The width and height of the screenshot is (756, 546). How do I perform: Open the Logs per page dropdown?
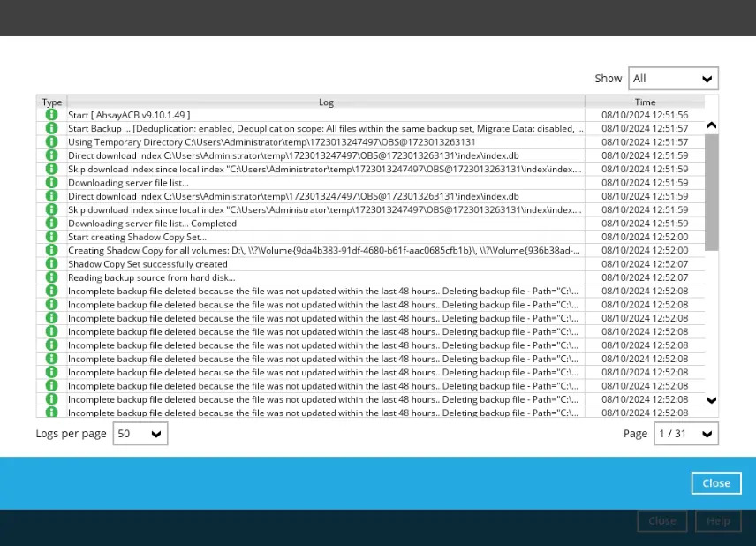[140, 434]
